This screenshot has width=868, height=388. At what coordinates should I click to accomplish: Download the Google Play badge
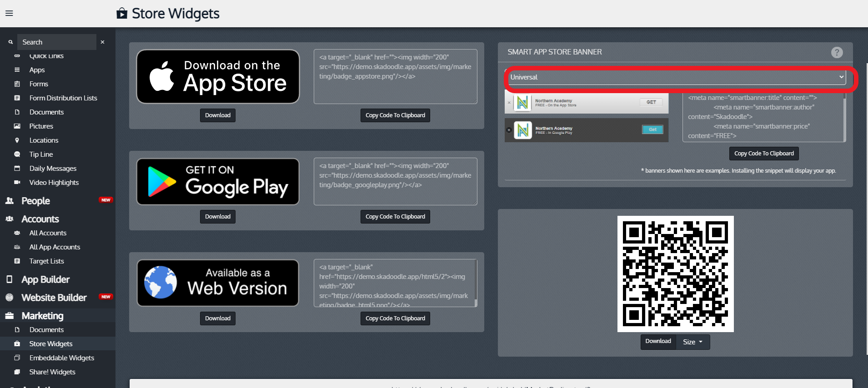[x=218, y=217]
